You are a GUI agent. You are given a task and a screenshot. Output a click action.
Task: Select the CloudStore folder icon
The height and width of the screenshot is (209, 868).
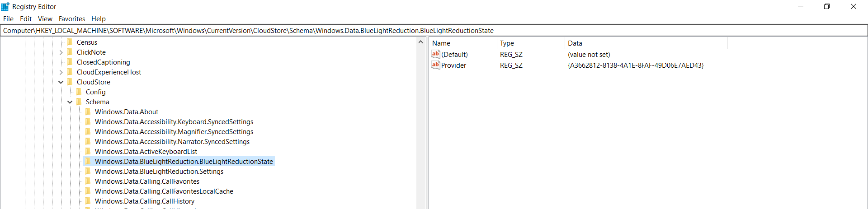(70, 82)
